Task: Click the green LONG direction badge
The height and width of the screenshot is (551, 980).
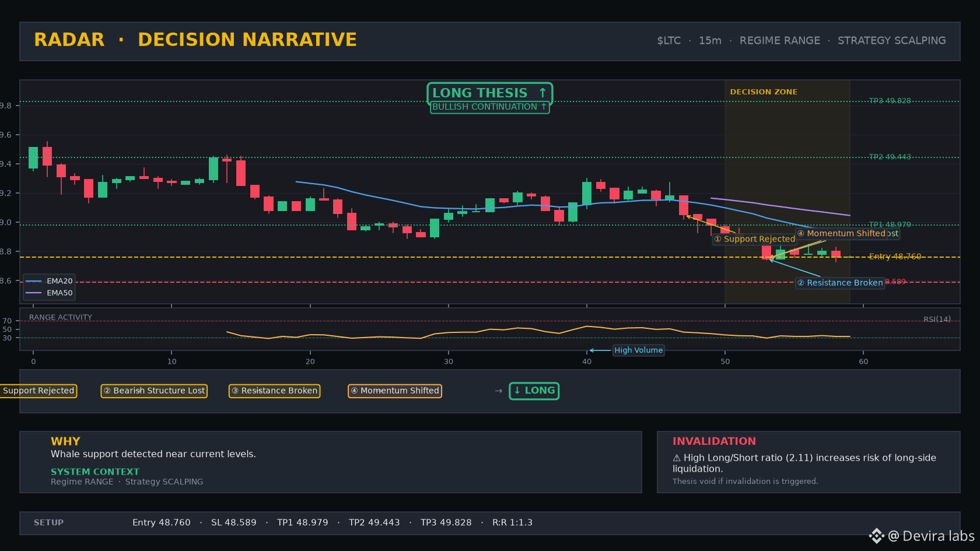Action: (x=534, y=391)
